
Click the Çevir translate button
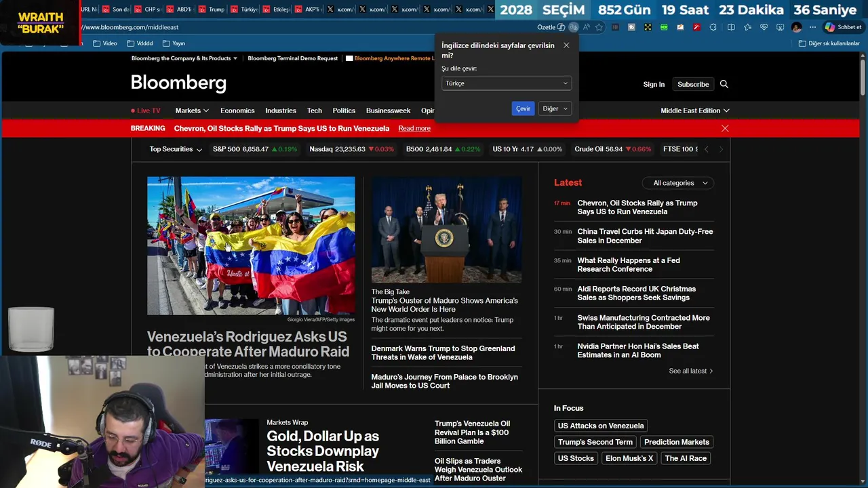523,108
